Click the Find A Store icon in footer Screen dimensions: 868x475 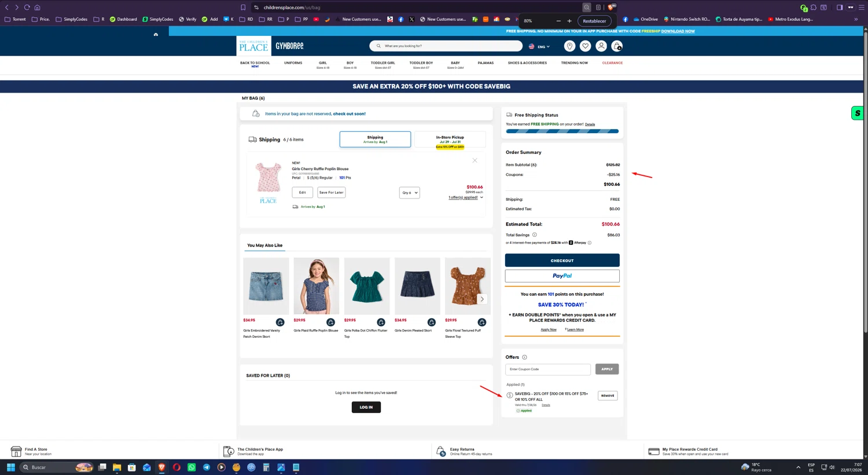16,451
